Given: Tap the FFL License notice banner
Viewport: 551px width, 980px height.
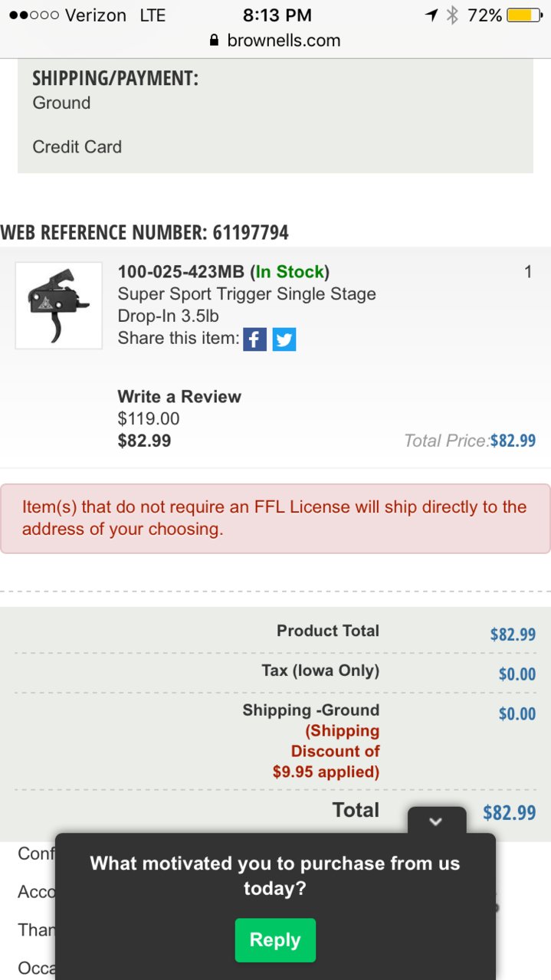Looking at the screenshot, I should coord(275,518).
